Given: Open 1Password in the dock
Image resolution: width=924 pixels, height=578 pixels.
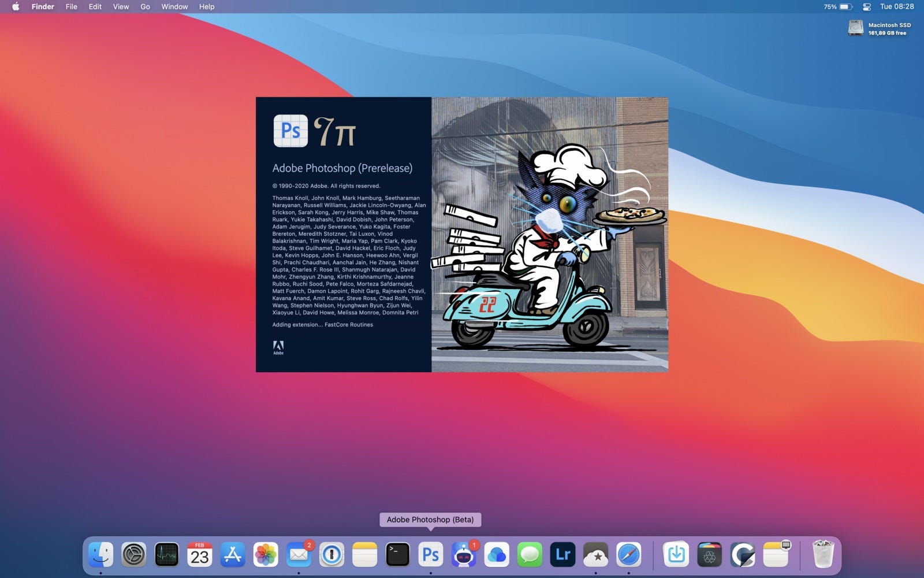Looking at the screenshot, I should pyautogui.click(x=332, y=555).
